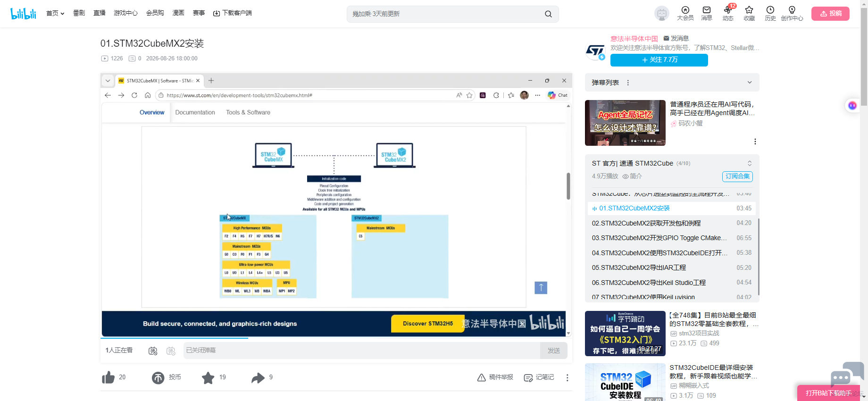
Task: Click the page vertical scrollbar
Action: (x=864, y=57)
